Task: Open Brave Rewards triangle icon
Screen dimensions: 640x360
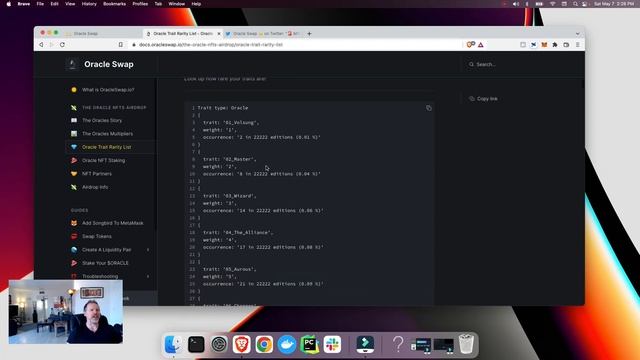Action: (x=481, y=45)
